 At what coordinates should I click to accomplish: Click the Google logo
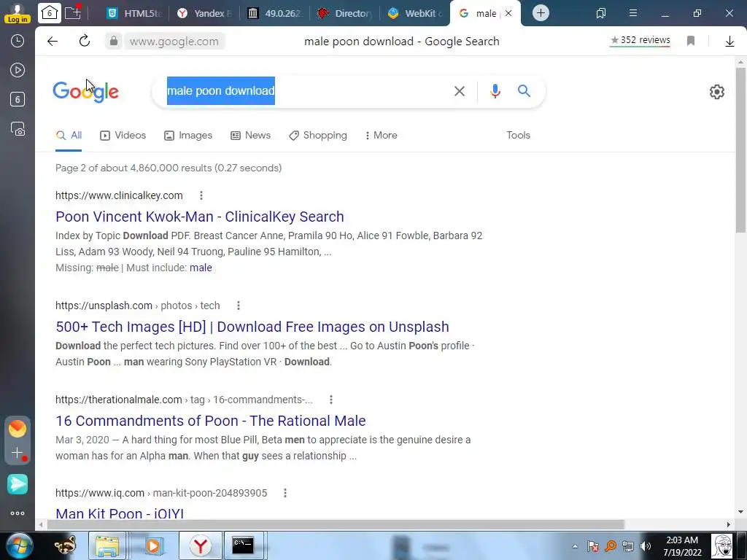tap(86, 91)
